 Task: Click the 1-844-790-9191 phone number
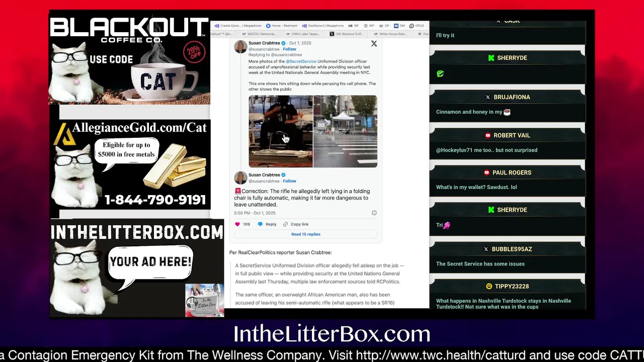click(155, 200)
